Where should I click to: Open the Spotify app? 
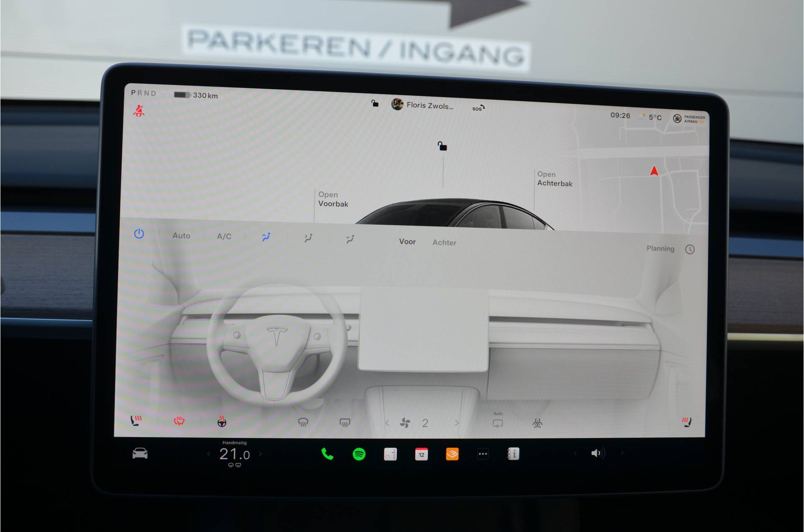(359, 454)
